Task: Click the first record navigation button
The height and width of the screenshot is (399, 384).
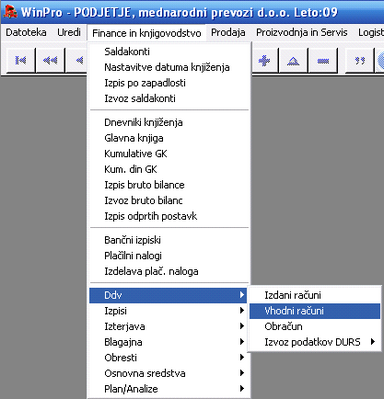Action: pyautogui.click(x=21, y=60)
